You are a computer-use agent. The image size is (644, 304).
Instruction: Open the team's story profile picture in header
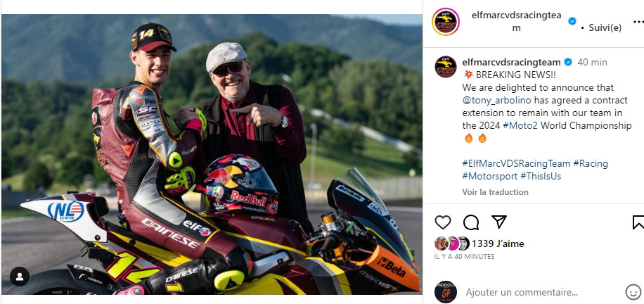click(446, 22)
